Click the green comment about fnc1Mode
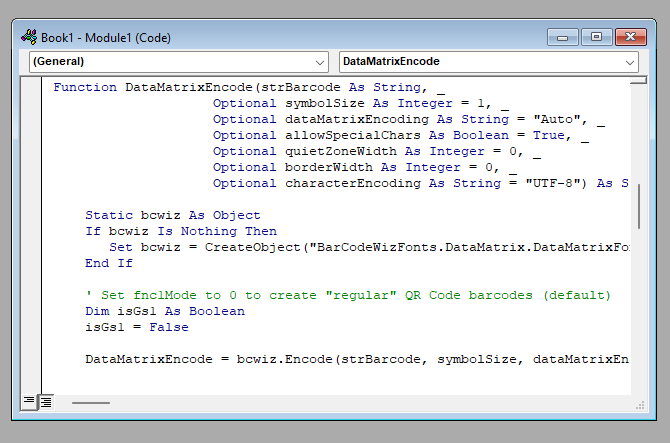The height and width of the screenshot is (443, 670). coord(348,295)
